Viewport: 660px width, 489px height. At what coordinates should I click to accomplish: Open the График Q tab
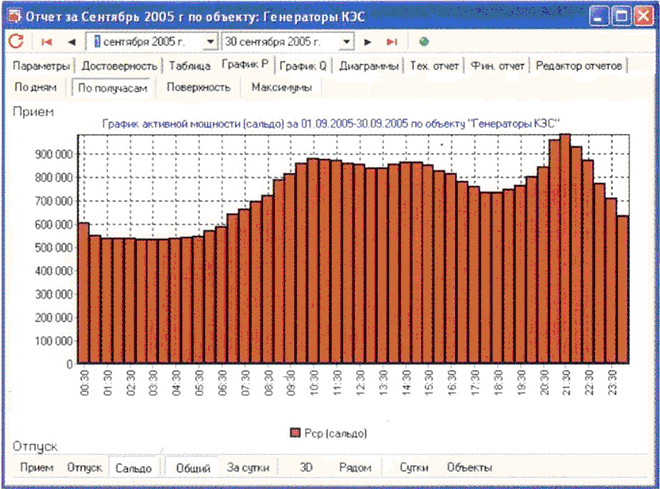click(302, 66)
